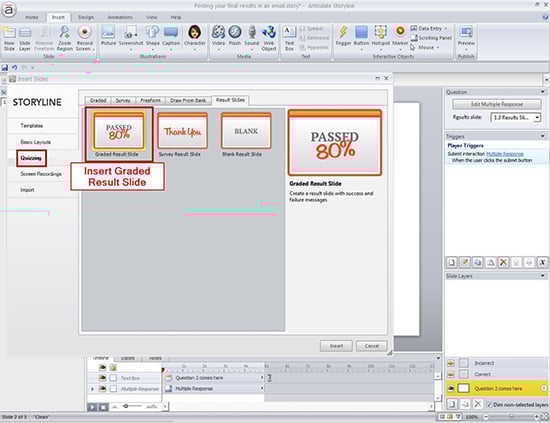Collapse the Triggers panel arrow
Screen dimensions: 550x423
(543, 136)
